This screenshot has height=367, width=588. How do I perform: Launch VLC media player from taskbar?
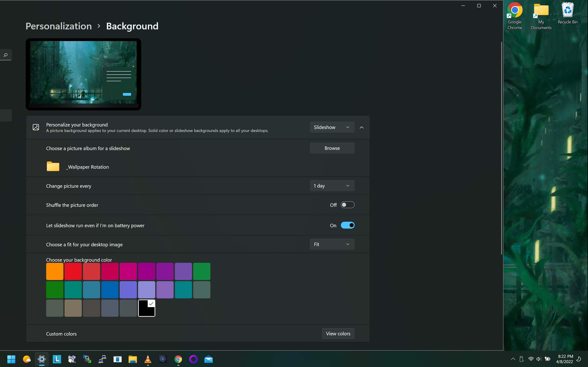148,359
